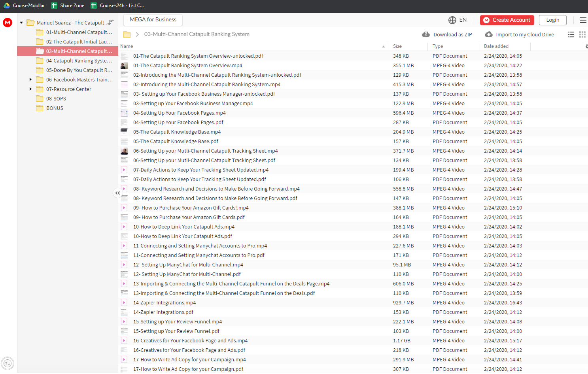Open the hamburger menu icon

583,20
